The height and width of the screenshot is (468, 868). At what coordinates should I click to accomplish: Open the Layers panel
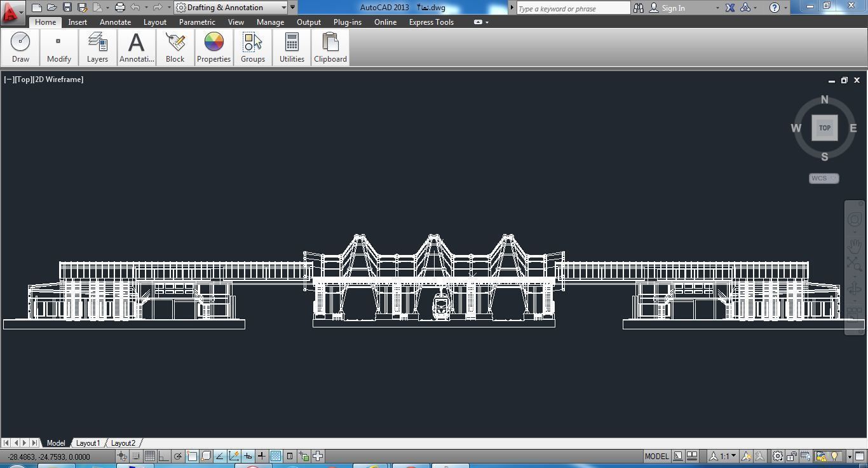[x=97, y=48]
